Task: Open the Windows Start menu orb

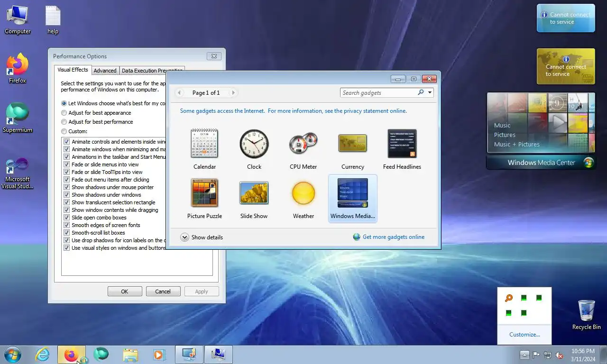Action: click(x=12, y=355)
